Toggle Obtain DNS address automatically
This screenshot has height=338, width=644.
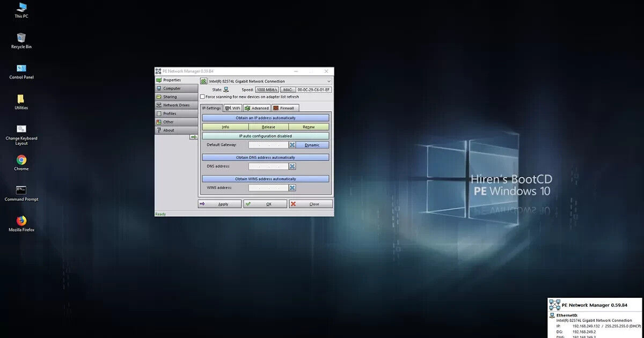pyautogui.click(x=266, y=157)
